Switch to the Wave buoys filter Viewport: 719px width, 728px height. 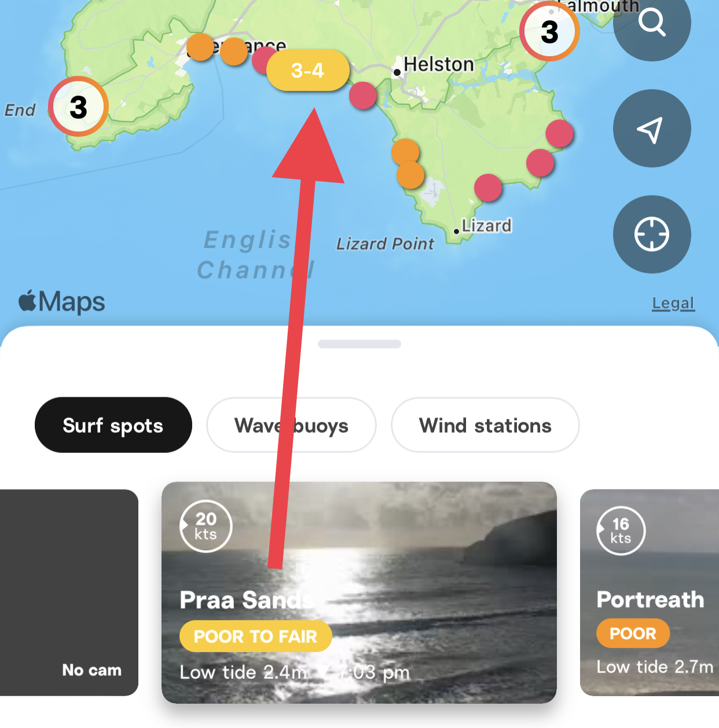(291, 425)
